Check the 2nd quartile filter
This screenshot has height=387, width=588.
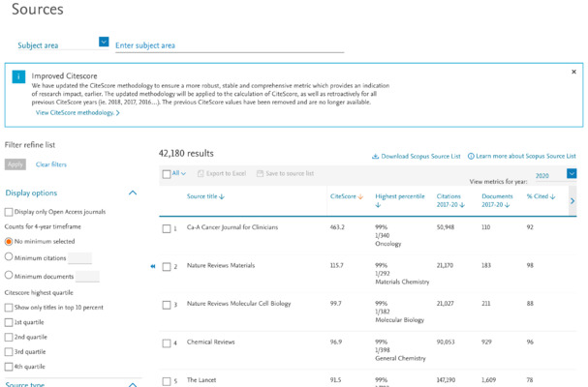(9, 337)
